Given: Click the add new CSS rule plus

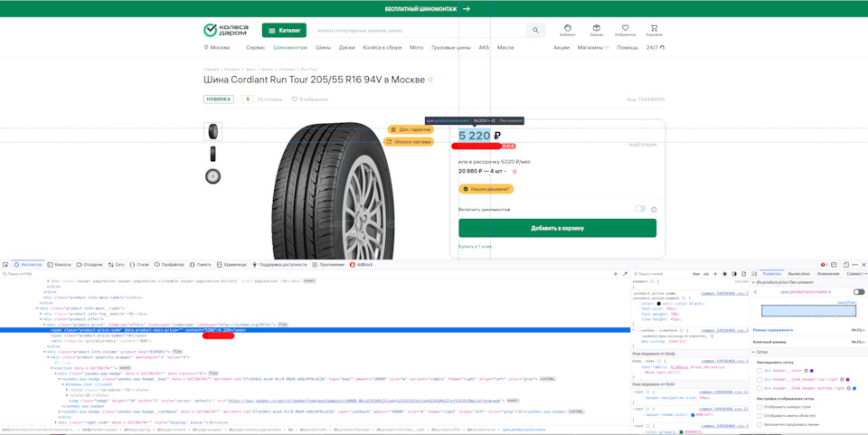Looking at the screenshot, I should [x=715, y=274].
